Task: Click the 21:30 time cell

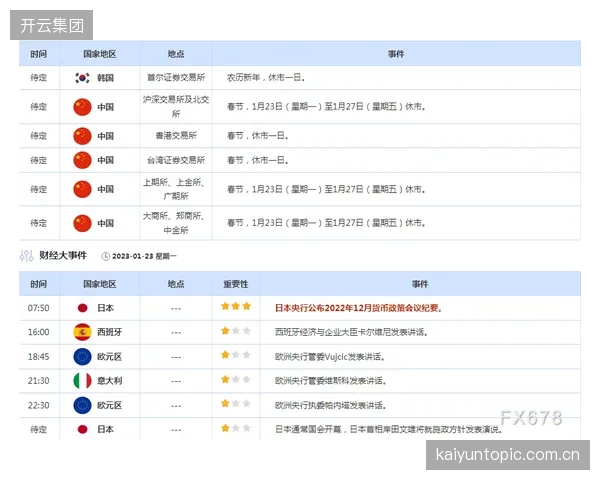Action: [39, 381]
